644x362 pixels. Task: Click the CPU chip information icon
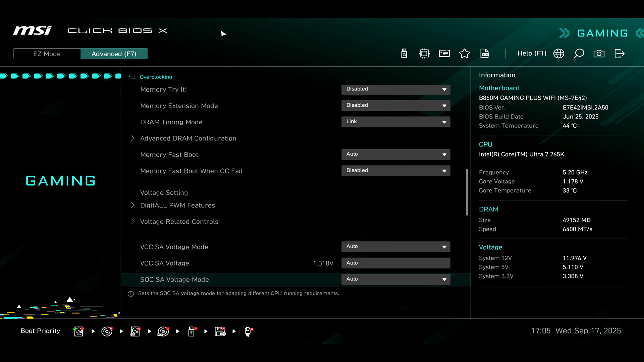424,54
